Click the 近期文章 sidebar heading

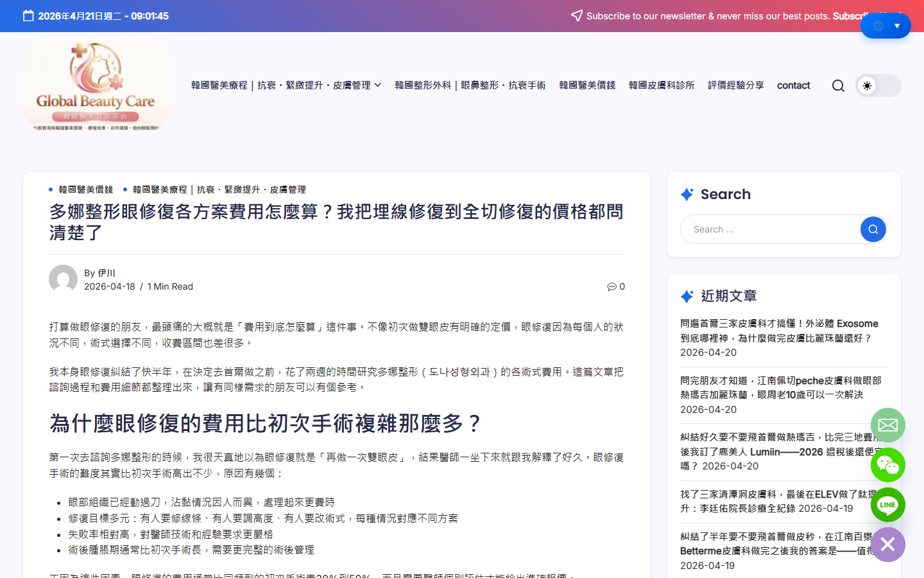coord(729,296)
